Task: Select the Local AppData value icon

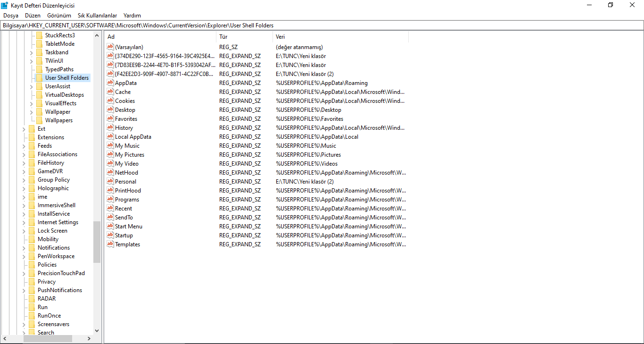Action: click(x=110, y=136)
